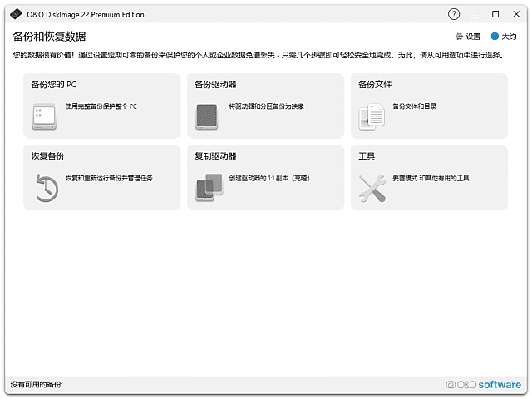Open the 大约 about page
Image resolution: width=532 pixels, height=399 pixels.
coord(509,37)
